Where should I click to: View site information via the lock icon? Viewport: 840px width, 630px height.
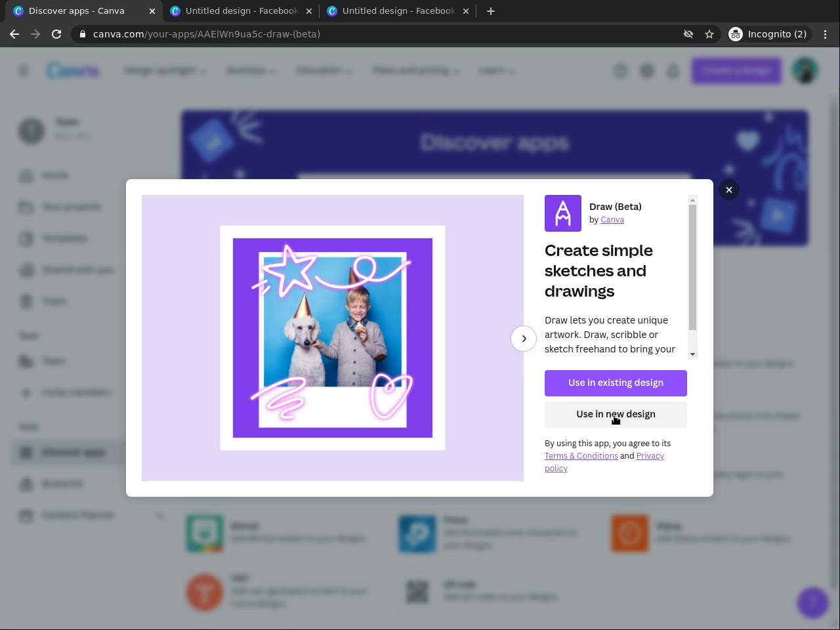(x=82, y=34)
